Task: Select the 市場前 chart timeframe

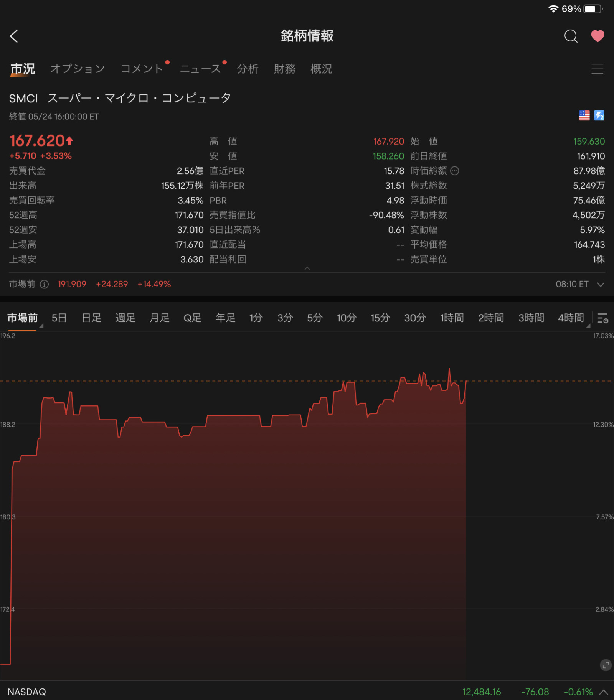Action: click(23, 318)
